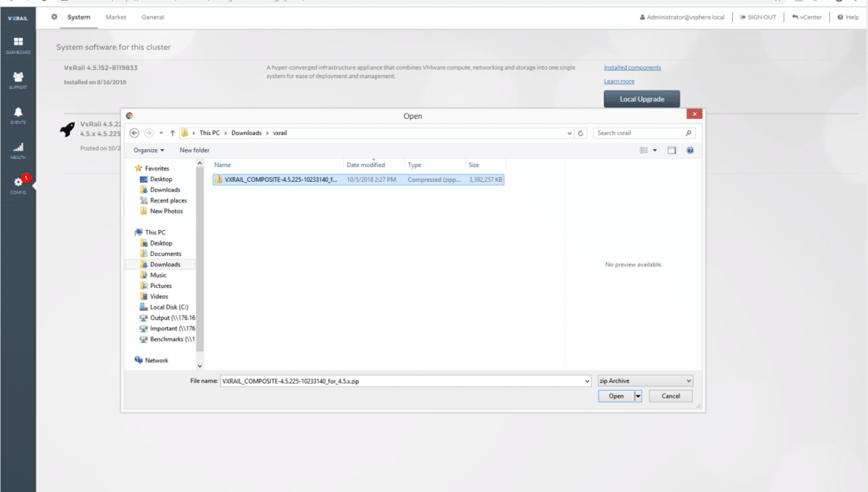Click the search magnifier icon
Viewport: 868px width, 492px height.
tap(688, 133)
